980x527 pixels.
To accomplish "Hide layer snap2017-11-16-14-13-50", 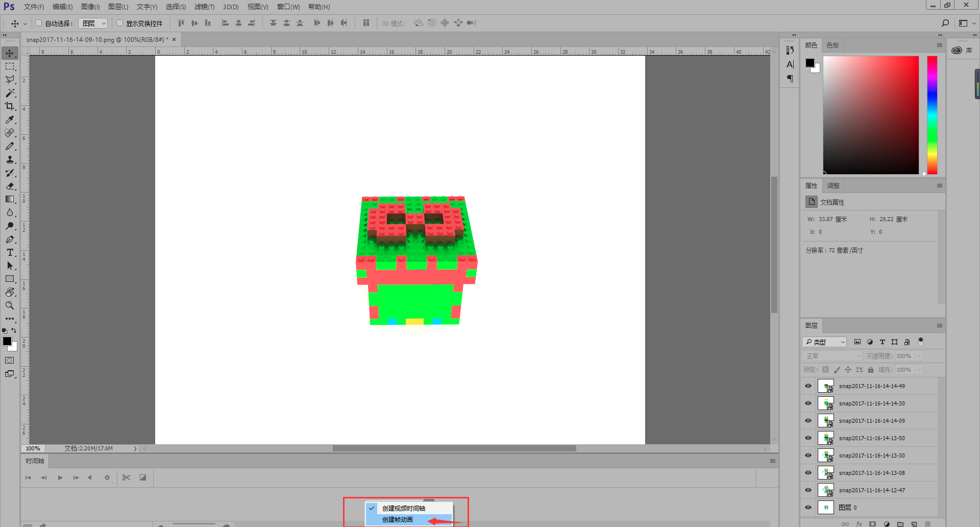I will pyautogui.click(x=808, y=438).
